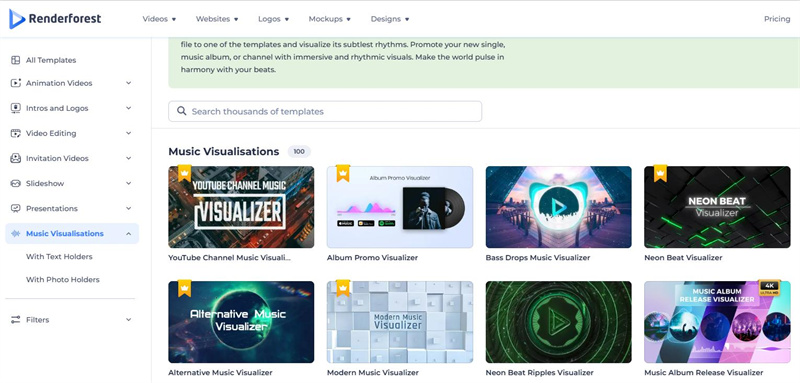Screen dimensions: 800x383
Task: Click the Video Editing sidebar icon
Action: pos(16,133)
